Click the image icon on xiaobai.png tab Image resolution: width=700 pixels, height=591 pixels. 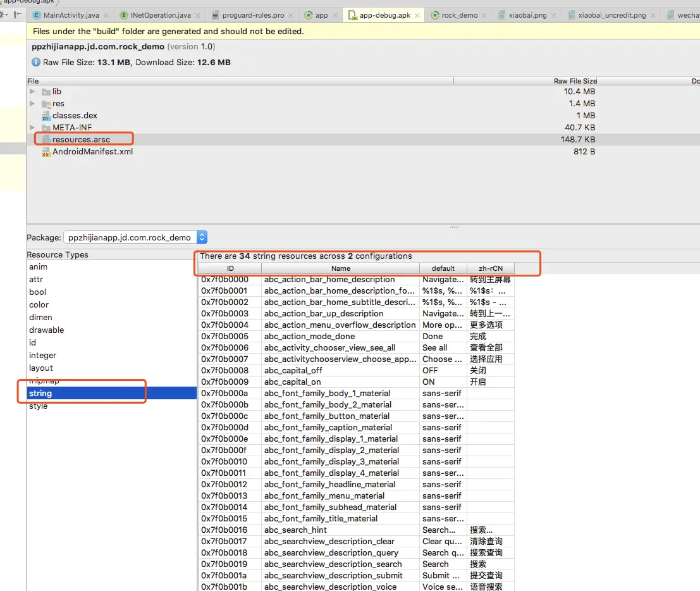click(502, 15)
